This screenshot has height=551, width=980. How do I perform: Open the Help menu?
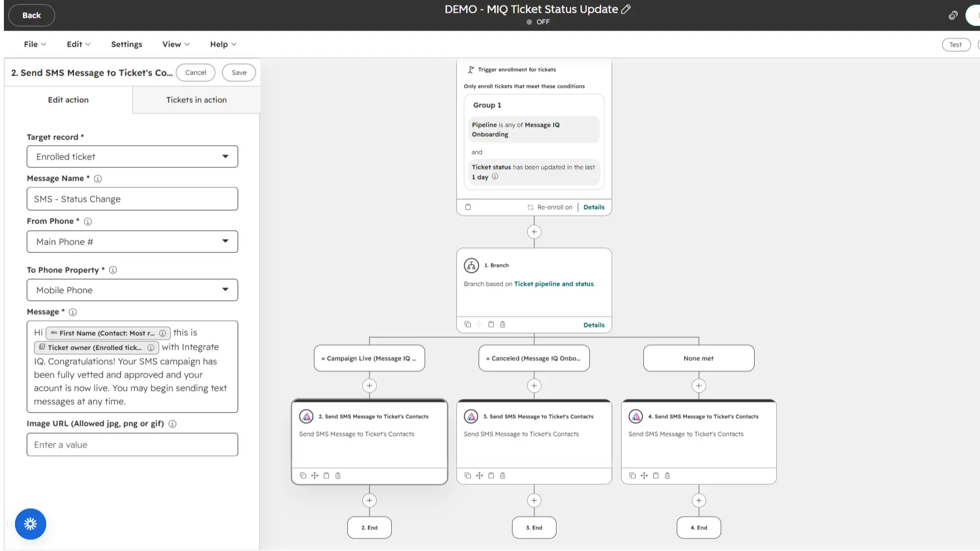(x=223, y=44)
